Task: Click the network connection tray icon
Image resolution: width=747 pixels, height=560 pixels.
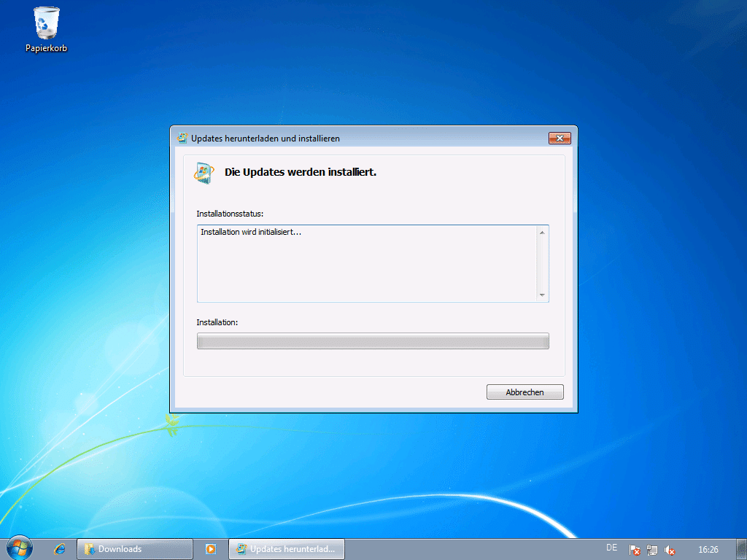Action: 651,550
